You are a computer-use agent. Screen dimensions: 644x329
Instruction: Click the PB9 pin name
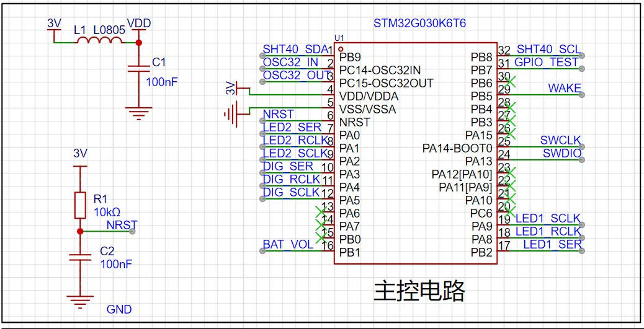(350, 56)
